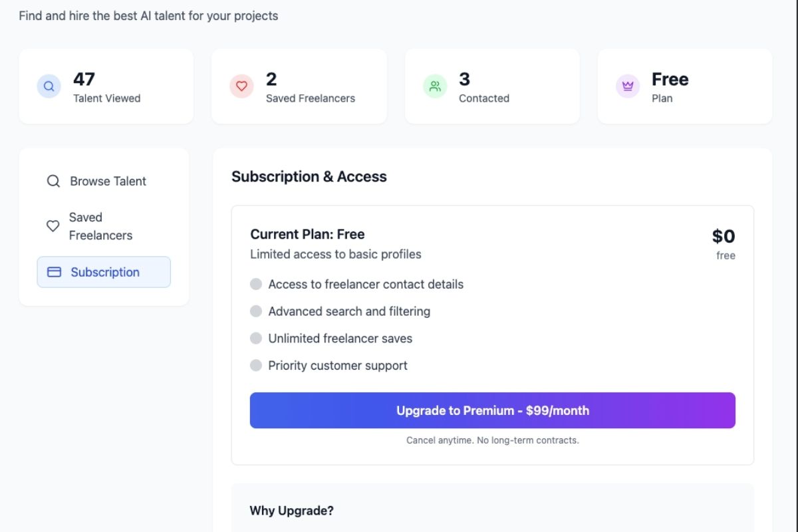Click the Current Plan: Free title

coord(307,234)
